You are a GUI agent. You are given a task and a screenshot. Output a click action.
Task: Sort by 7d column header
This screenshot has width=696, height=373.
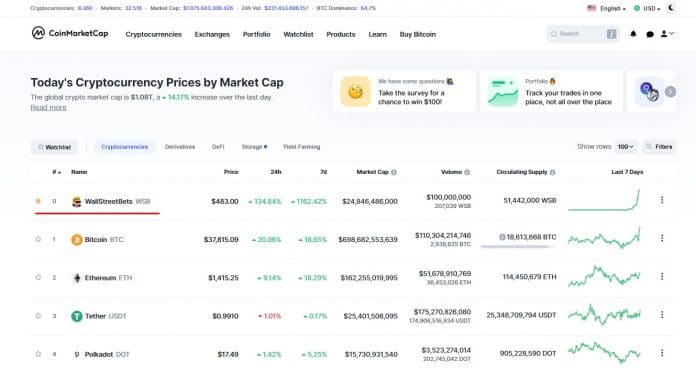pyautogui.click(x=324, y=172)
